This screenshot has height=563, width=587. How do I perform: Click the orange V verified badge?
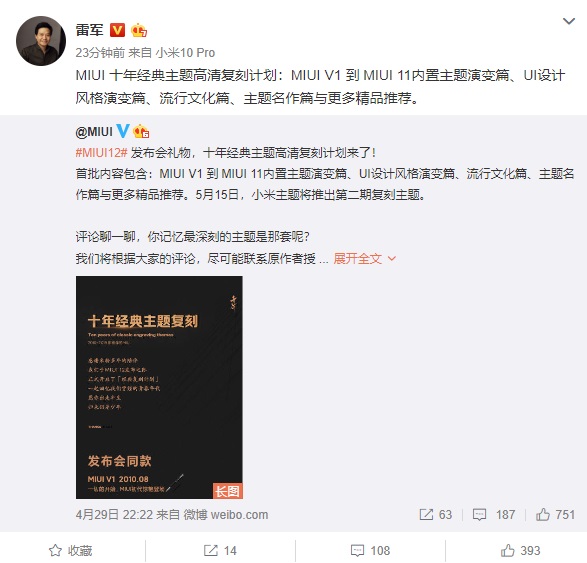coord(117,30)
